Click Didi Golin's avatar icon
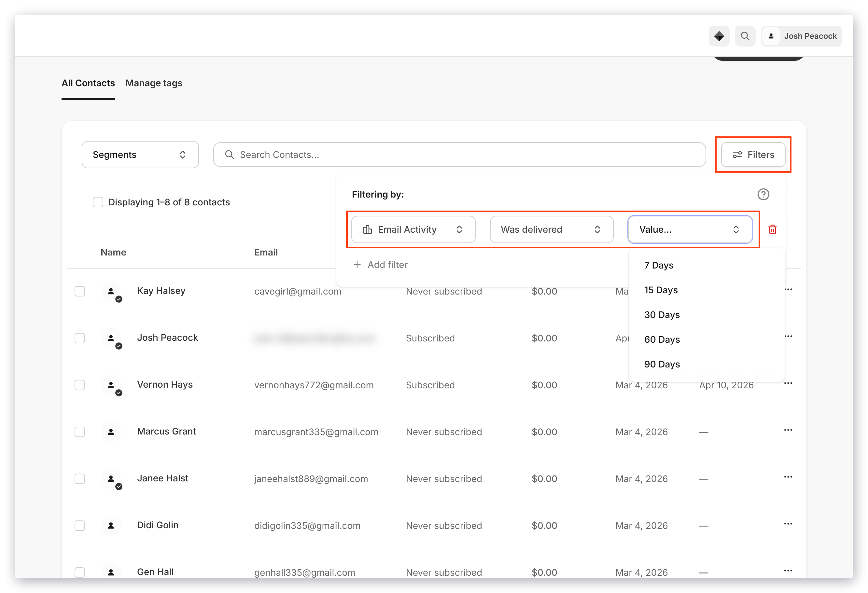This screenshot has width=868, height=593. [x=111, y=526]
